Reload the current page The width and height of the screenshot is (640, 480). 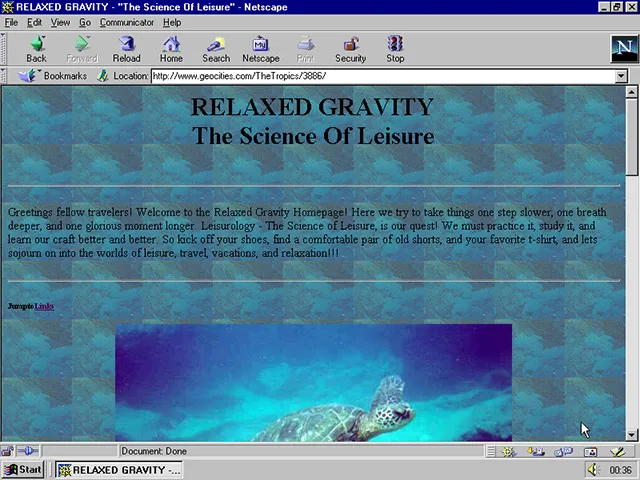tap(126, 48)
